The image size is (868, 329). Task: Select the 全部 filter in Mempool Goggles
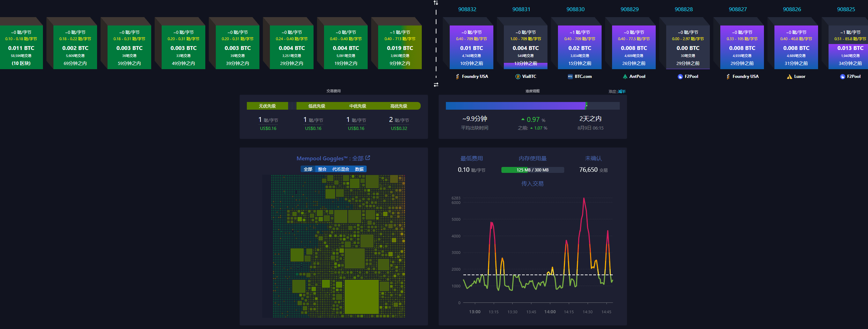pyautogui.click(x=308, y=169)
